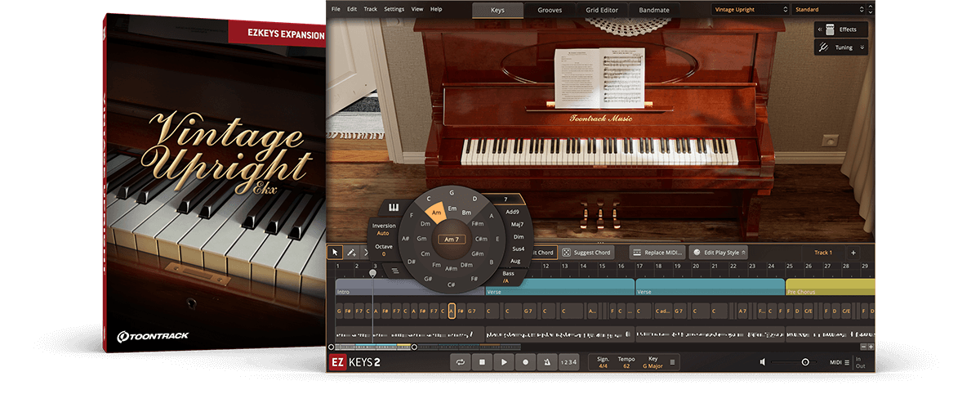Screen dimensions: 980x399
Task: Select the Em chord on the wheel
Action: 452,208
